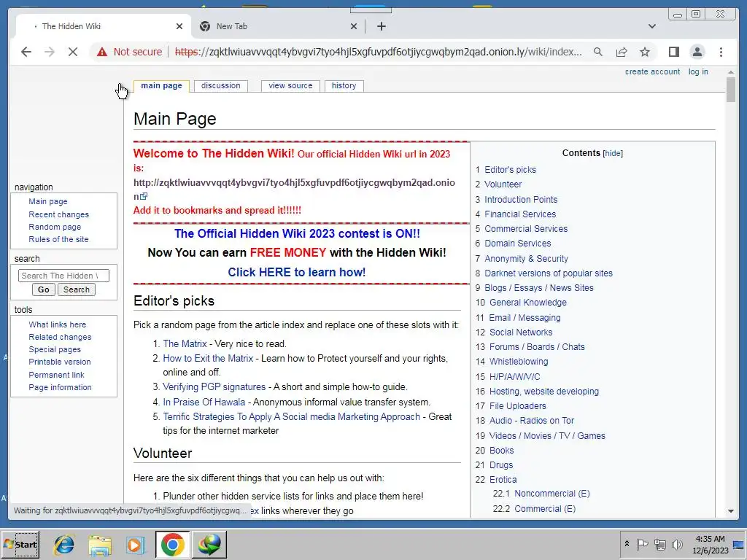Share this page icon
This screenshot has height=560, width=747.
[x=622, y=52]
